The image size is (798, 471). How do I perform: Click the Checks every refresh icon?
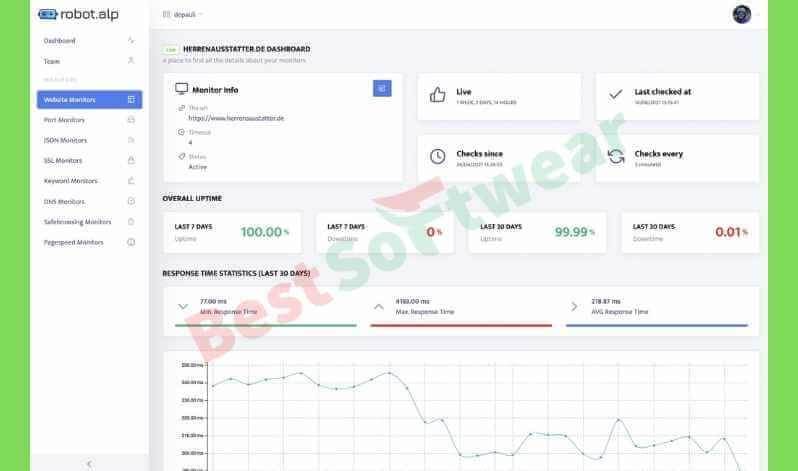pyautogui.click(x=616, y=156)
